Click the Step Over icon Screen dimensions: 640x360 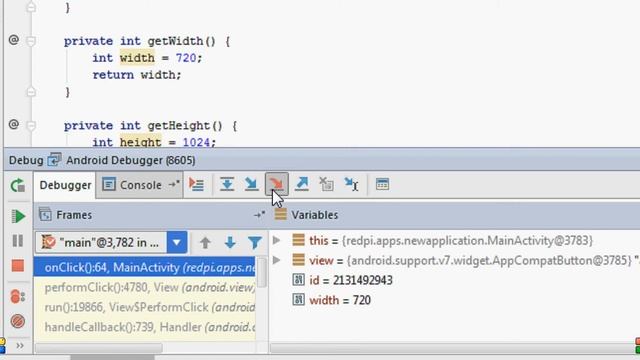227,184
